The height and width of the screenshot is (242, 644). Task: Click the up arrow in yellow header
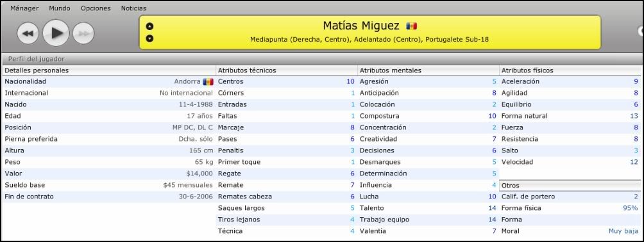[x=150, y=26]
